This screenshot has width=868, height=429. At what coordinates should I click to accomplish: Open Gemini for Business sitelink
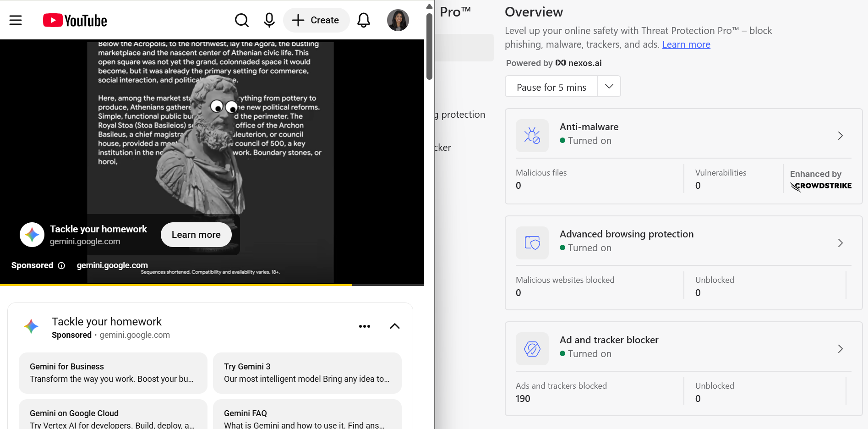[113, 373]
